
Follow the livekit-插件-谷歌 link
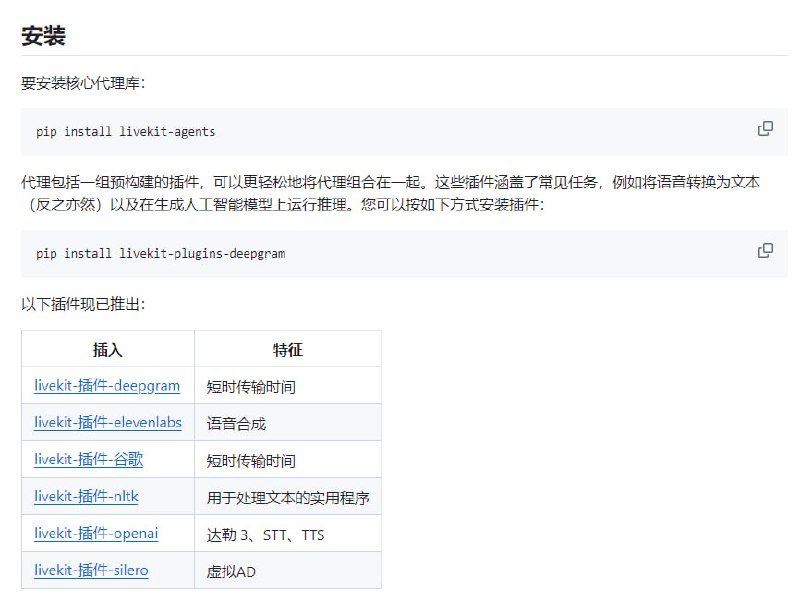coord(89,459)
